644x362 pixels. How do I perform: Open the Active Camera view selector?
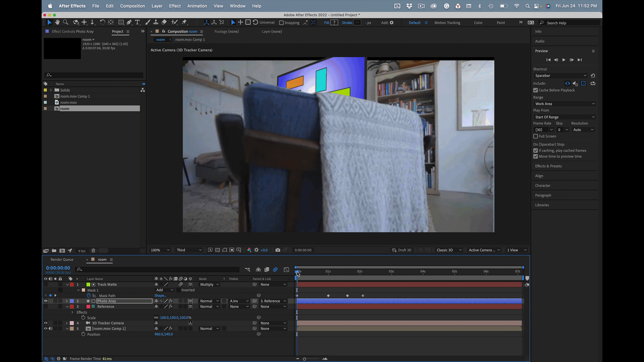click(x=483, y=250)
